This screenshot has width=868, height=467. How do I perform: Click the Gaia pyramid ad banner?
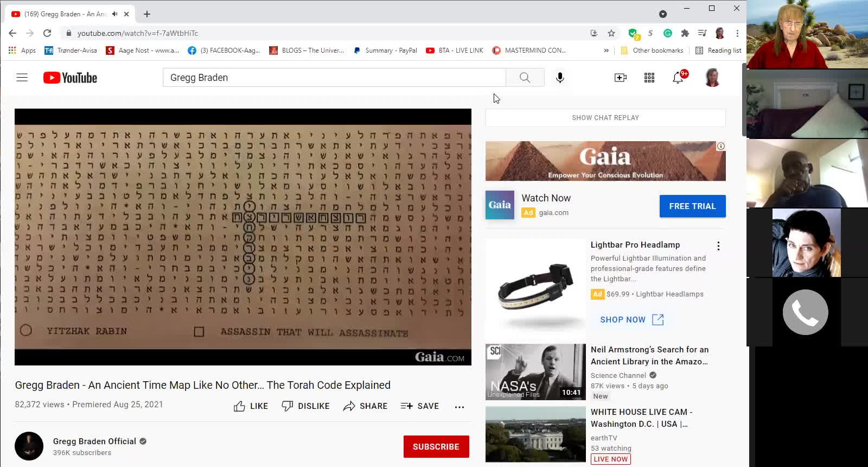605,161
